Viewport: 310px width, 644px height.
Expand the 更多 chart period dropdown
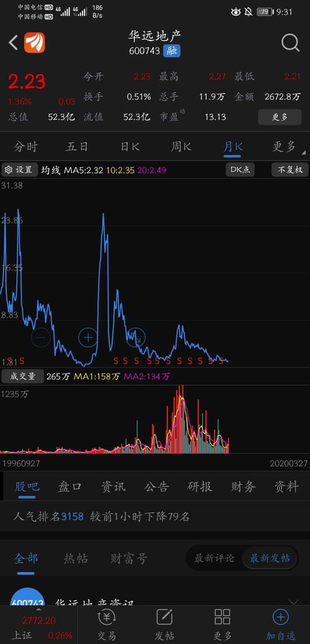287,147
